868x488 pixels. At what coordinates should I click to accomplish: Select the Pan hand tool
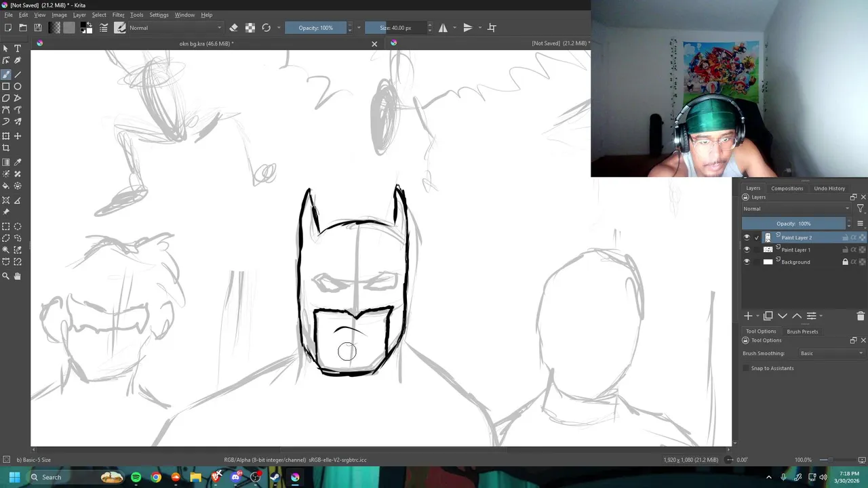click(18, 276)
